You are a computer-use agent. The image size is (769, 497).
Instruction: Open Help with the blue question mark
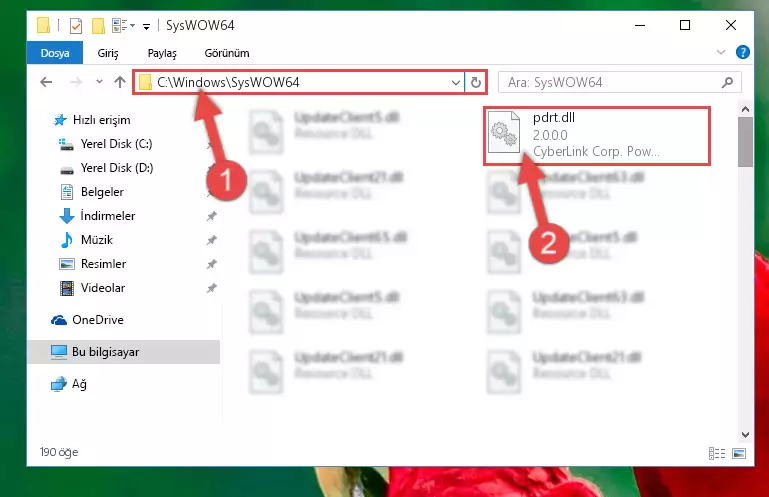point(743,52)
